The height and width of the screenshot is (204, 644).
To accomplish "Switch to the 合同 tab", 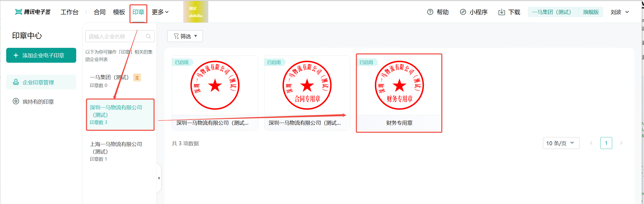I will point(100,12).
